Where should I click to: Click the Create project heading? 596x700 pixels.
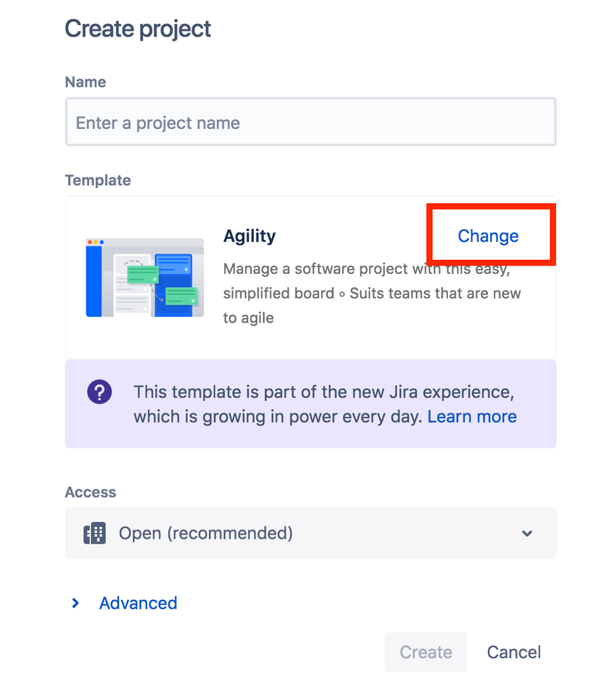[138, 29]
